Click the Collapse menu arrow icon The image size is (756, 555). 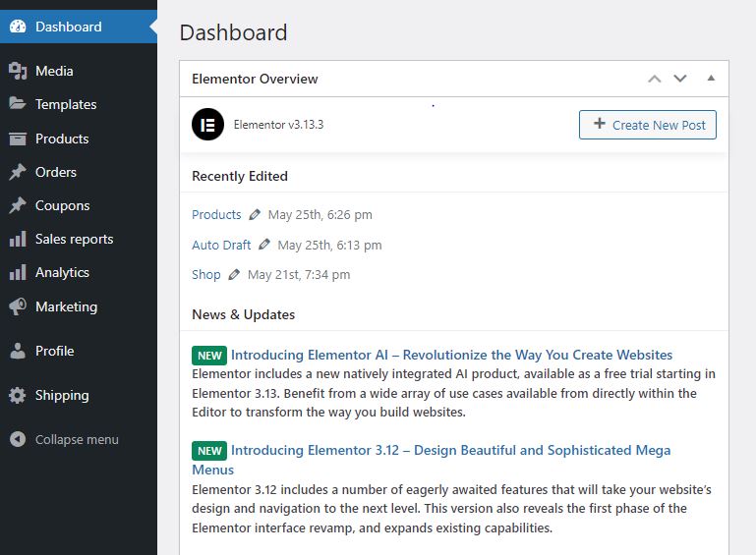(18, 439)
